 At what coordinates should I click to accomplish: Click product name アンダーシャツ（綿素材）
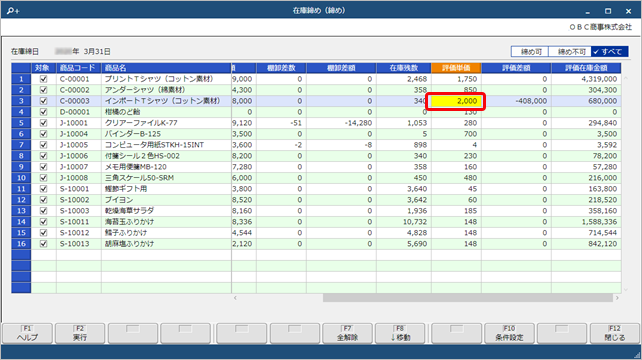(145, 90)
